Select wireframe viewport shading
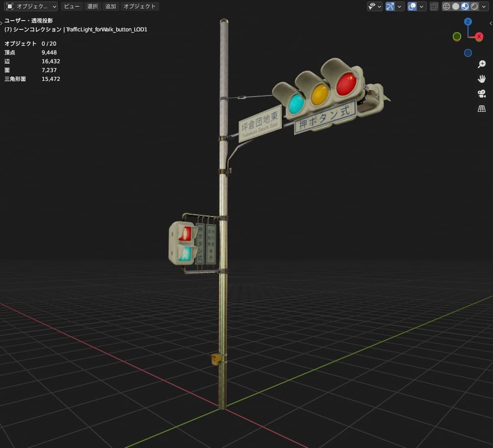The width and height of the screenshot is (493, 448). coord(446,6)
